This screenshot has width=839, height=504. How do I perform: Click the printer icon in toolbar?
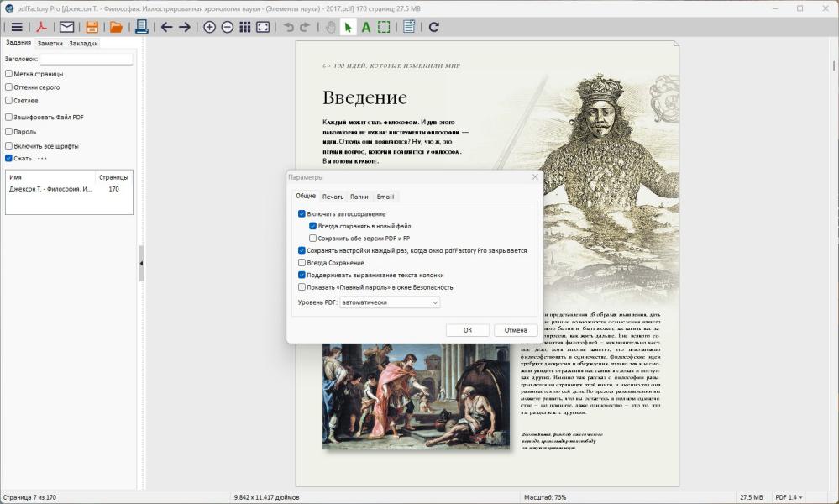[x=141, y=27]
